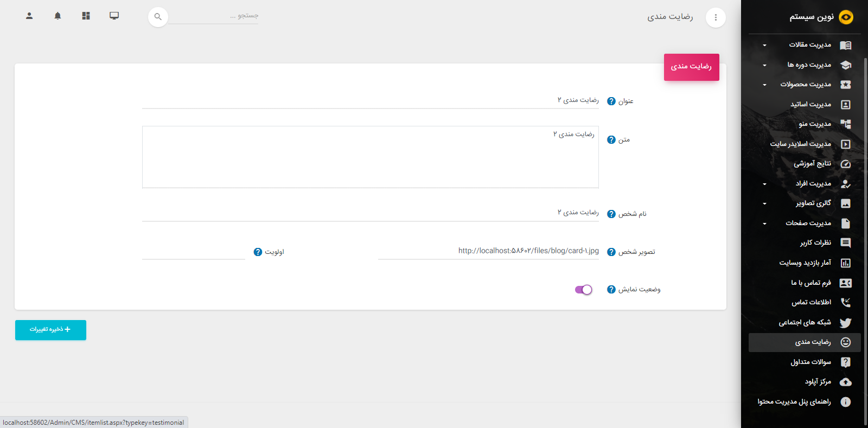The image size is (868, 428).
Task: Click the جستجو search input field
Action: tap(213, 16)
